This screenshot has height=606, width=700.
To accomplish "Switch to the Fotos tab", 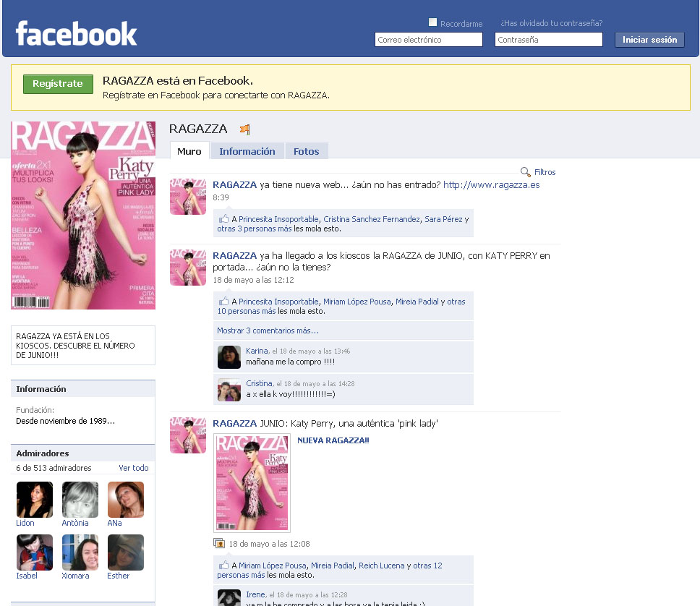I will (307, 151).
